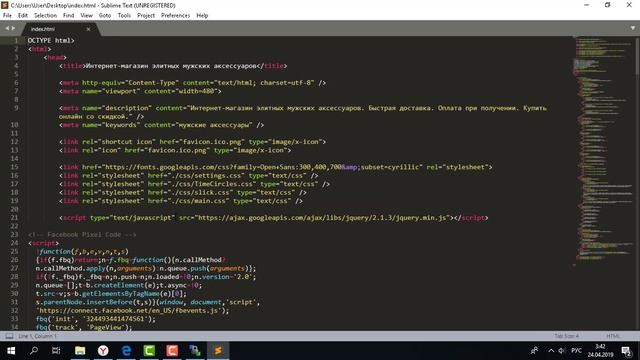640x360 pixels.
Task: Change the HTML syntax in status bar
Action: 613,336
